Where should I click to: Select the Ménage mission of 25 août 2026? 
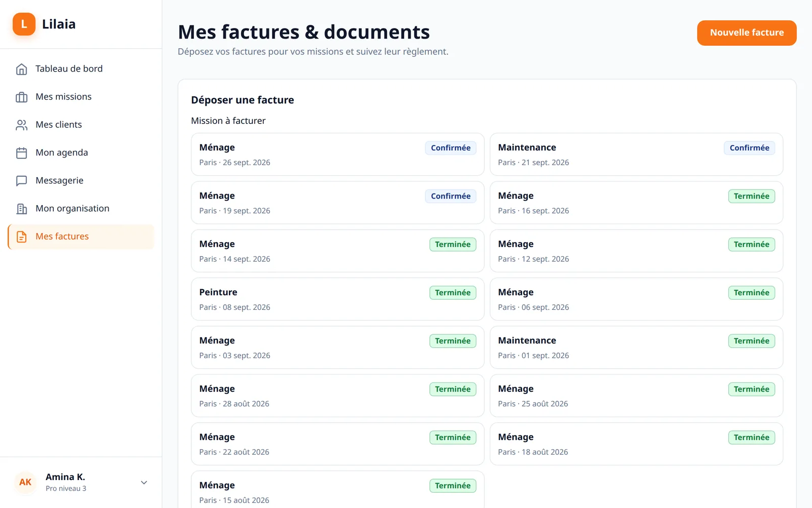636,396
